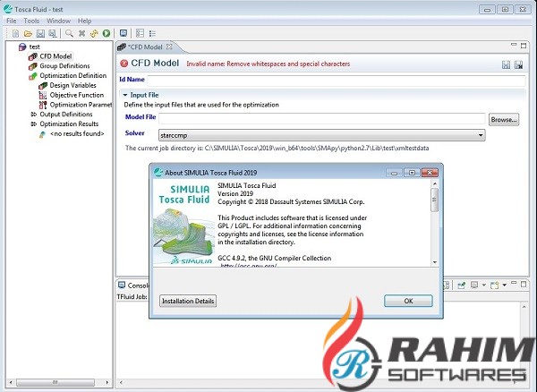
Task: Close the CFD Model editor tab
Action: click(x=169, y=47)
